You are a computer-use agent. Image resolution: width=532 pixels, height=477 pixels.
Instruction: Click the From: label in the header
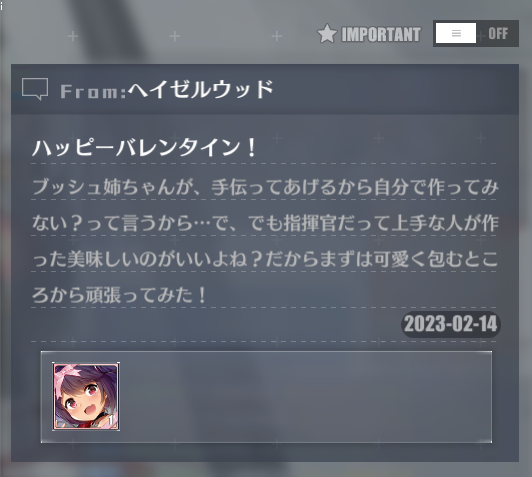pyautogui.click(x=93, y=92)
